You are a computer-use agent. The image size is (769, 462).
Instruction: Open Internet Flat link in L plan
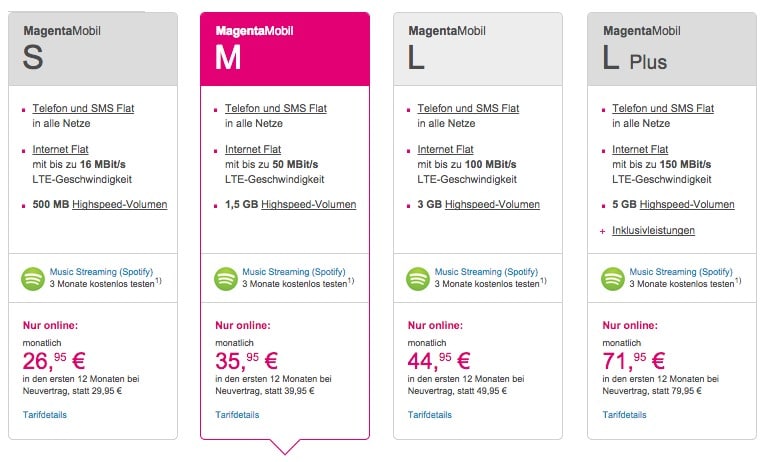pos(445,149)
